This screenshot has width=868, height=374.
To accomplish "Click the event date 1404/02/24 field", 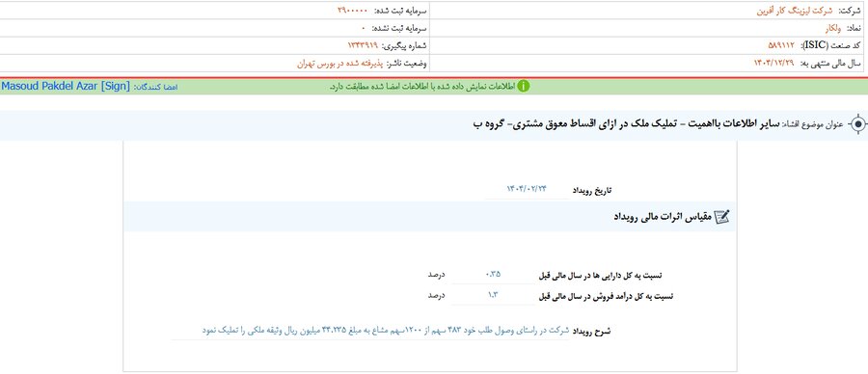I will coord(527,190).
